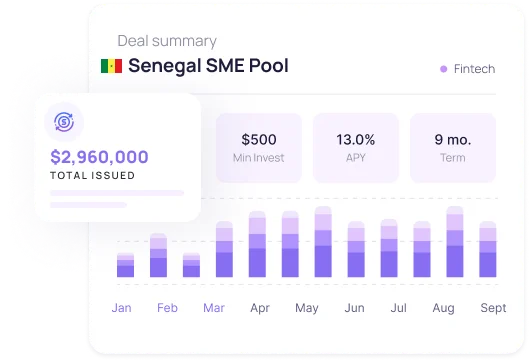Click the Deal summary heading

[167, 41]
